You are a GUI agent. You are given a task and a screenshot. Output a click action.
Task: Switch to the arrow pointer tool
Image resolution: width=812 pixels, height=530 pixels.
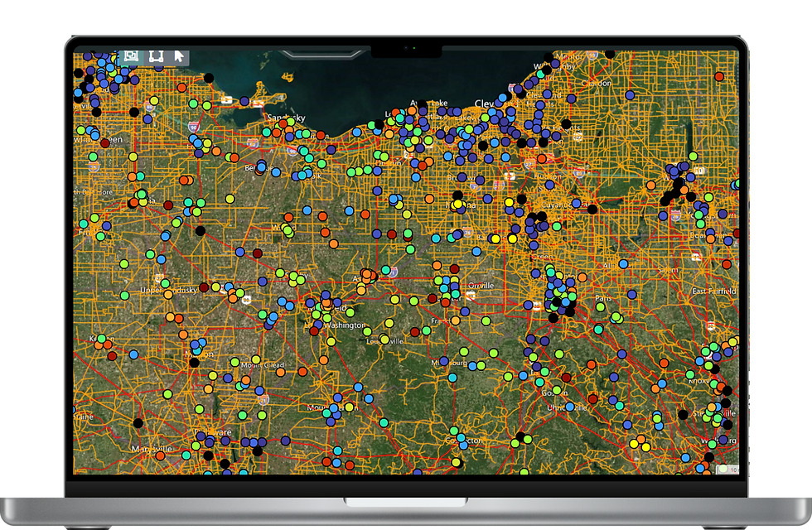[x=179, y=55]
